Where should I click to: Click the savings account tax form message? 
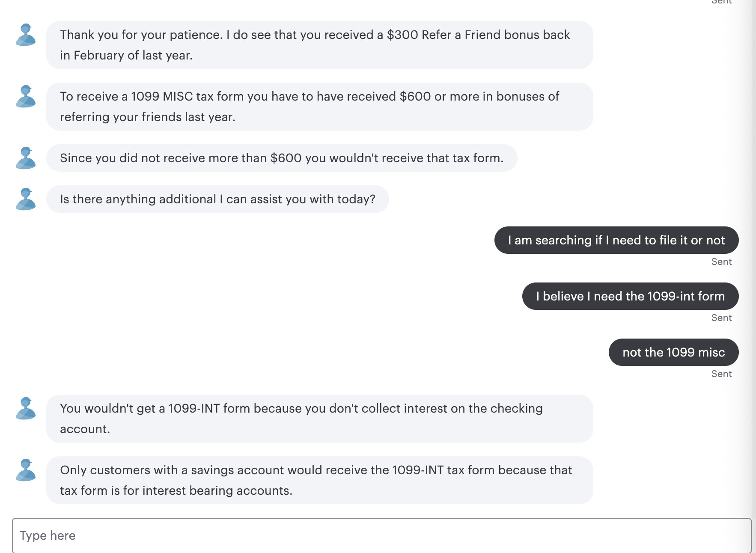(x=319, y=480)
